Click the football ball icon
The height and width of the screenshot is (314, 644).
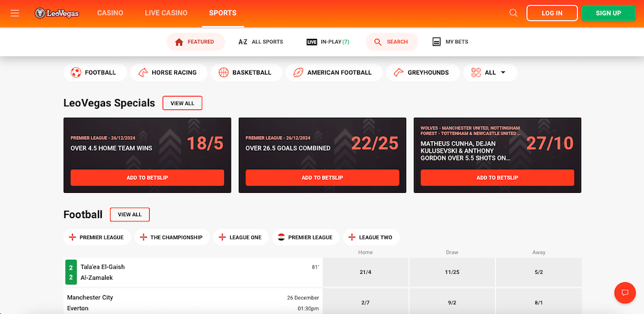[76, 73]
